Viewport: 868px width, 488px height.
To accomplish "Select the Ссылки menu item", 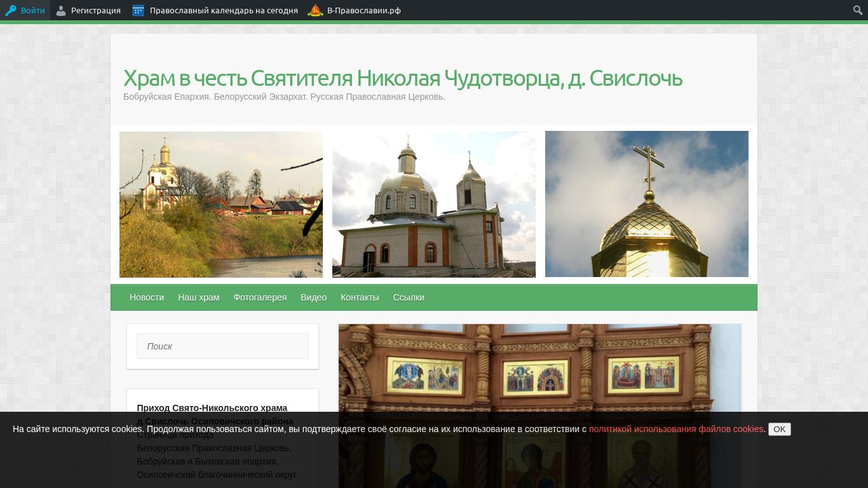I will (409, 297).
